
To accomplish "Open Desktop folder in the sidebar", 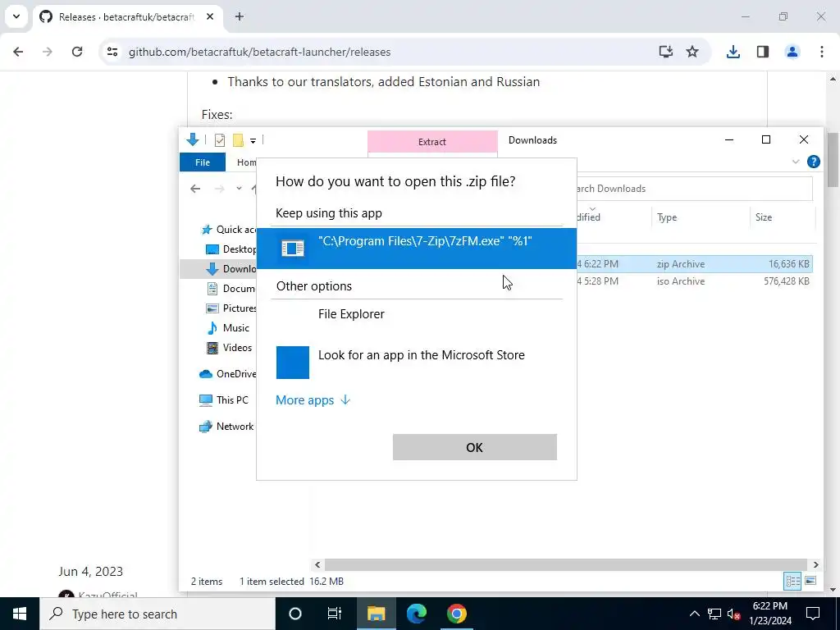I will pyautogui.click(x=231, y=249).
